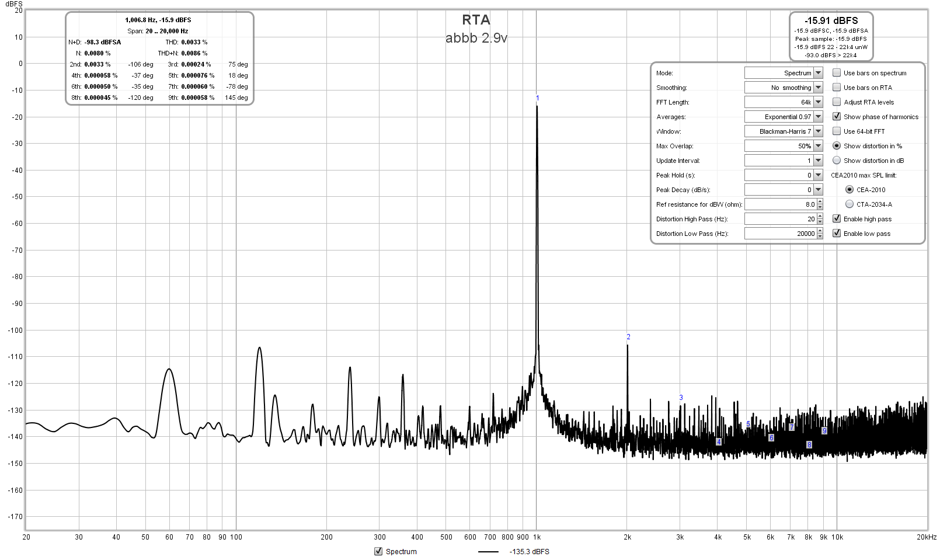Click the 1k frequency axis label
The height and width of the screenshot is (560, 940).
pos(537,537)
